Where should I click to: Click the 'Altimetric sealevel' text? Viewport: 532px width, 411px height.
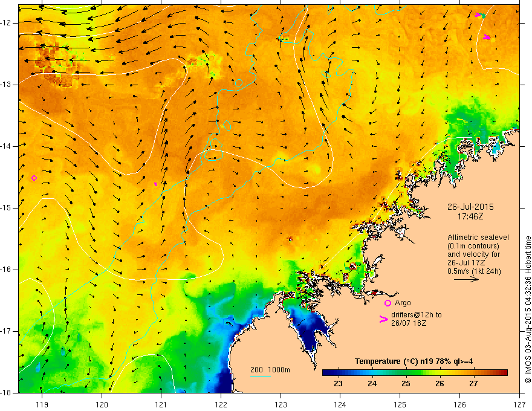click(x=478, y=238)
